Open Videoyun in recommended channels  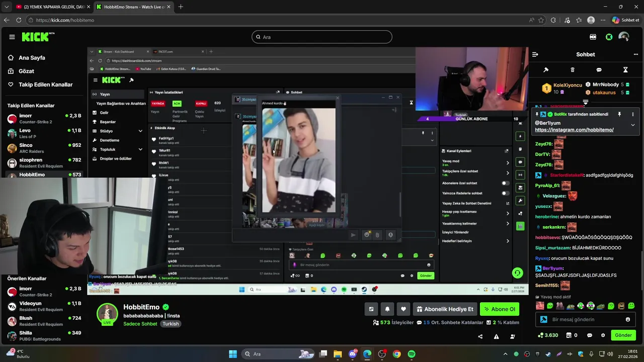click(44, 306)
